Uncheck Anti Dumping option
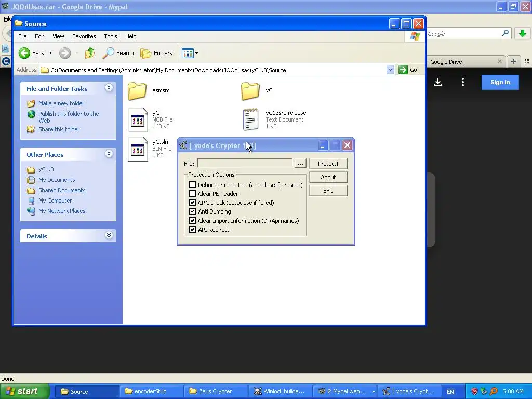This screenshot has height=399, width=532. pos(192,211)
